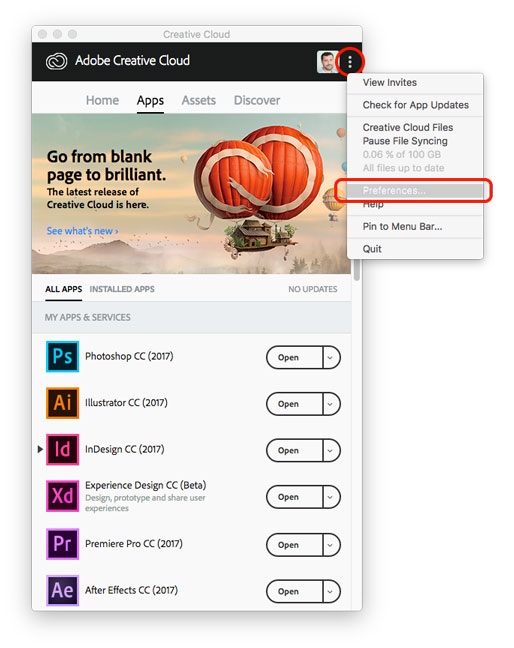Select the INSTALLED APPS sub-tab
This screenshot has height=648, width=514.
tap(122, 289)
